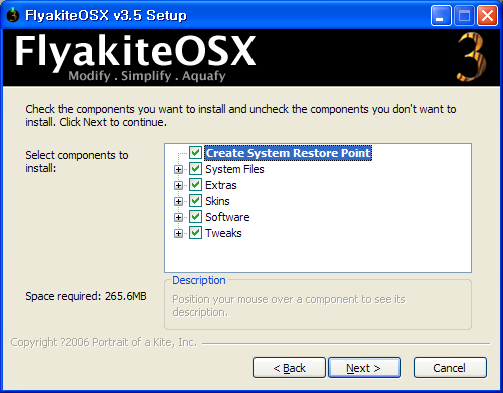The image size is (503, 393).
Task: Select the Tweaks label
Action: pyautogui.click(x=223, y=233)
